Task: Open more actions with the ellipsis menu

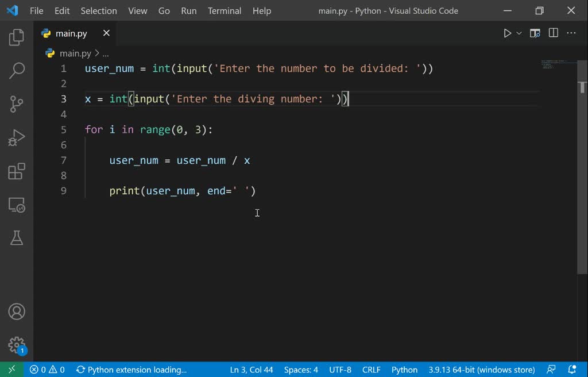Action: 571,33
